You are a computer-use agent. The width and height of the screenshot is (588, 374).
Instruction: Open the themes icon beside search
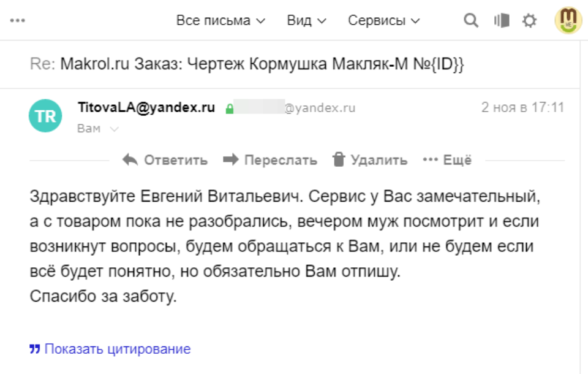[502, 20]
